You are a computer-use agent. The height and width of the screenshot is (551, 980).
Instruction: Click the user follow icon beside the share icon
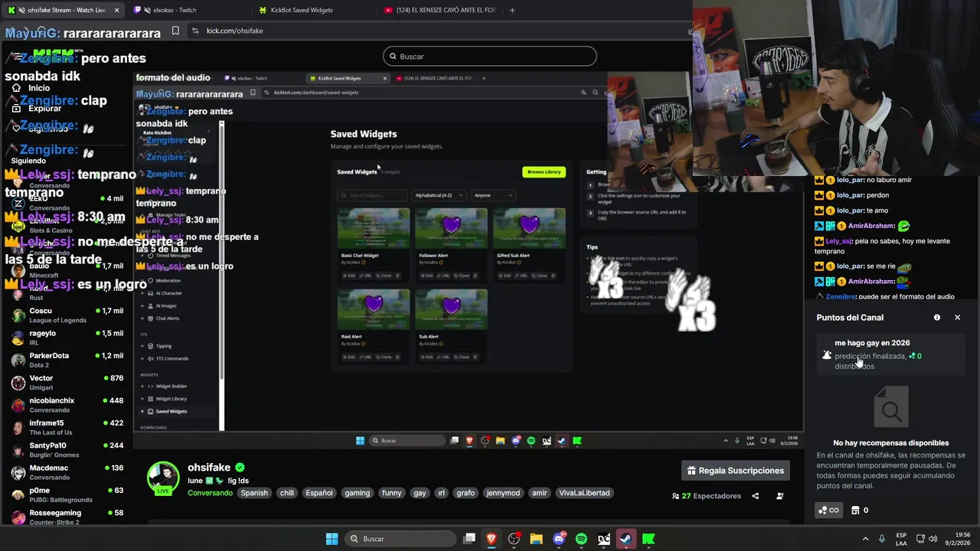pos(779,496)
